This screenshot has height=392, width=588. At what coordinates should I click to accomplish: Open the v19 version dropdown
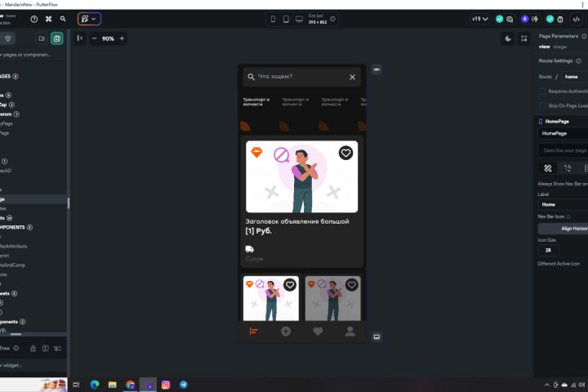tap(479, 19)
